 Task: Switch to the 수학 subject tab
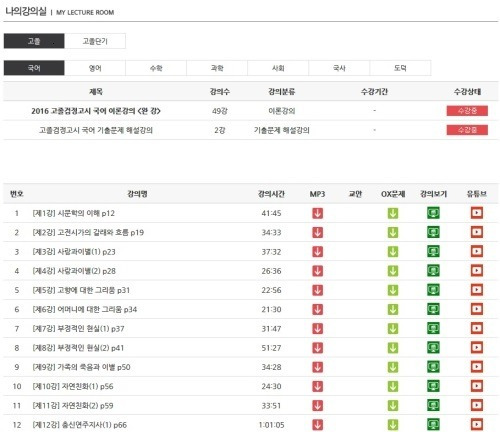tap(156, 68)
